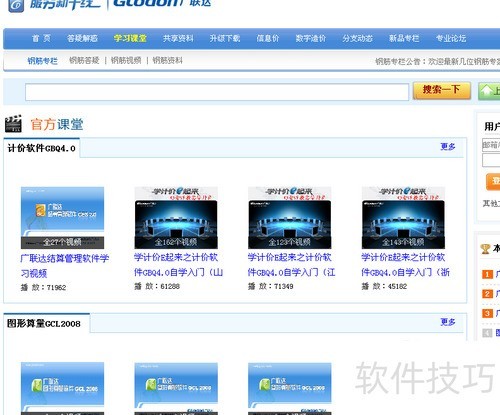Click the 钢筋专栏 sub-navigation link

pyautogui.click(x=43, y=61)
